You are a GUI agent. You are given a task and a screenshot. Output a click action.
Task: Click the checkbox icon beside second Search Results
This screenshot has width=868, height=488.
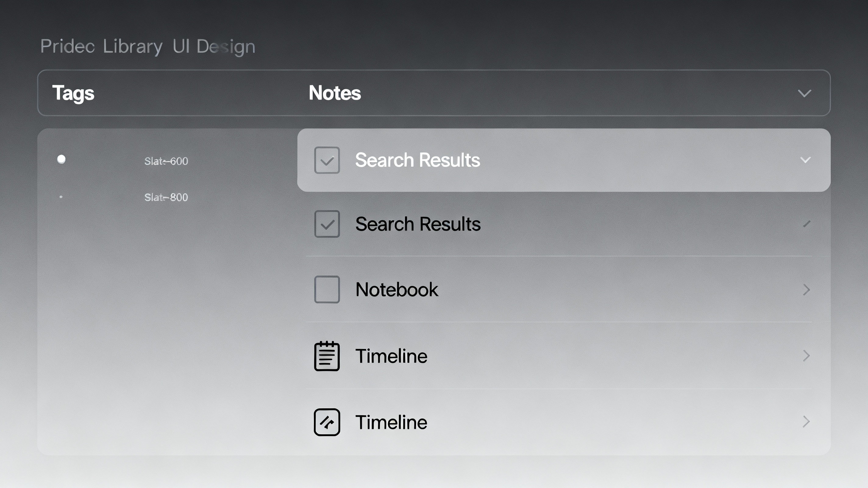click(x=326, y=224)
